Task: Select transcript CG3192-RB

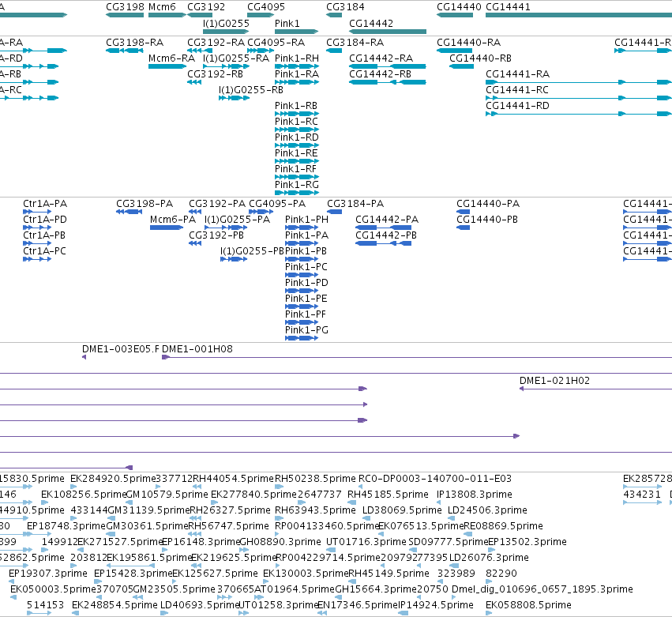Action: tap(194, 82)
